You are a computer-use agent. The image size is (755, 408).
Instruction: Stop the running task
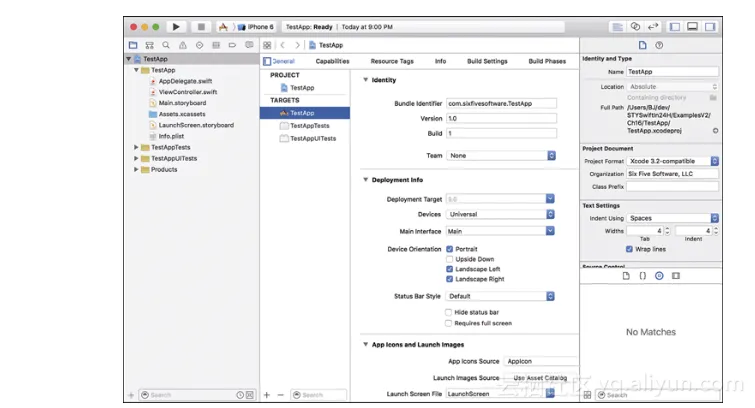click(201, 27)
